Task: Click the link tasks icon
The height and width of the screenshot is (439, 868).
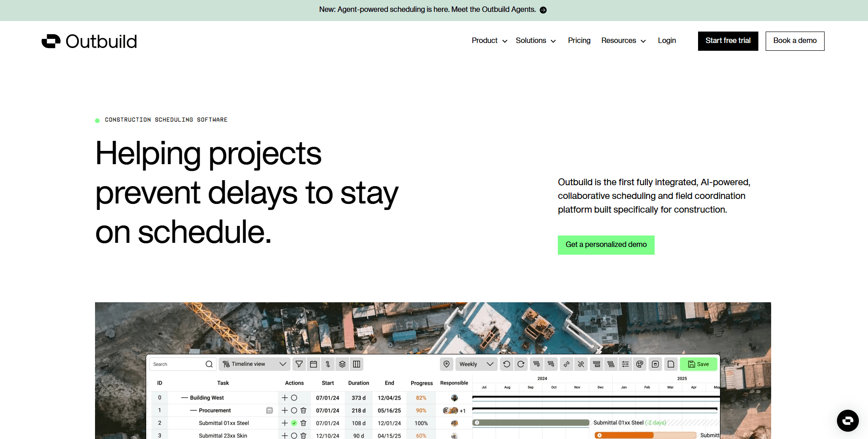Action: 566,364
